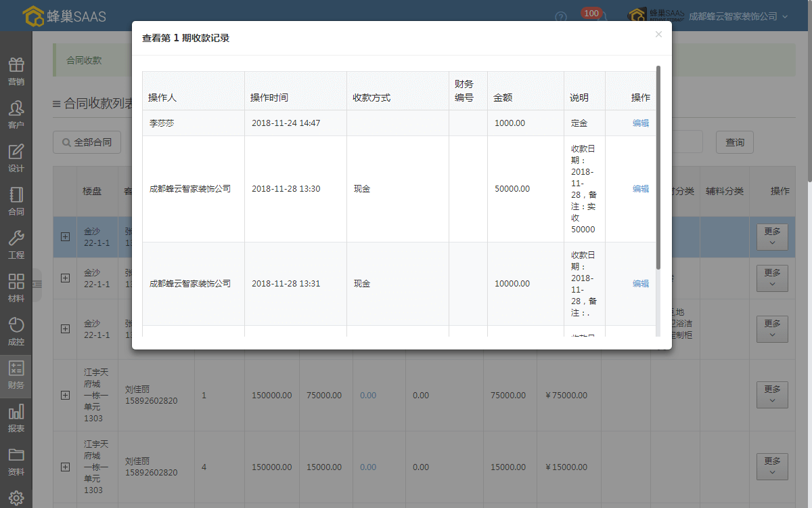Edit the 10000.00 cash payment record

coord(640,284)
